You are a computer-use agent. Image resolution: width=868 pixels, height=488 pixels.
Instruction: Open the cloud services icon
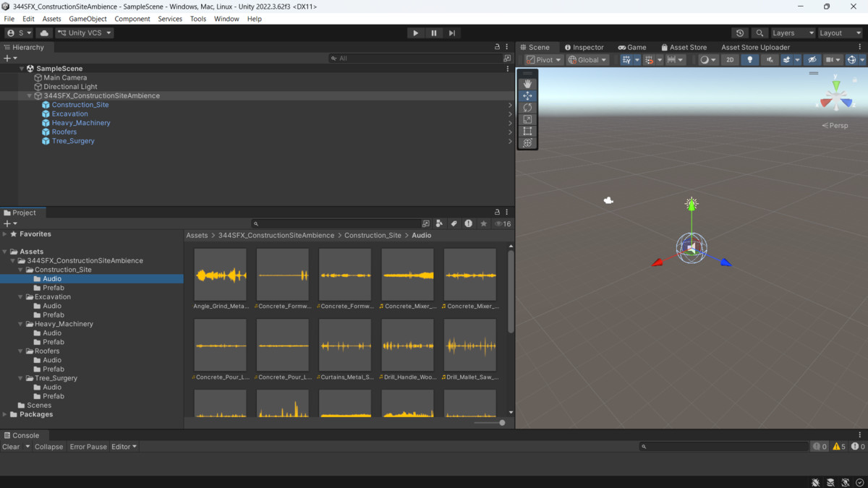click(x=44, y=33)
